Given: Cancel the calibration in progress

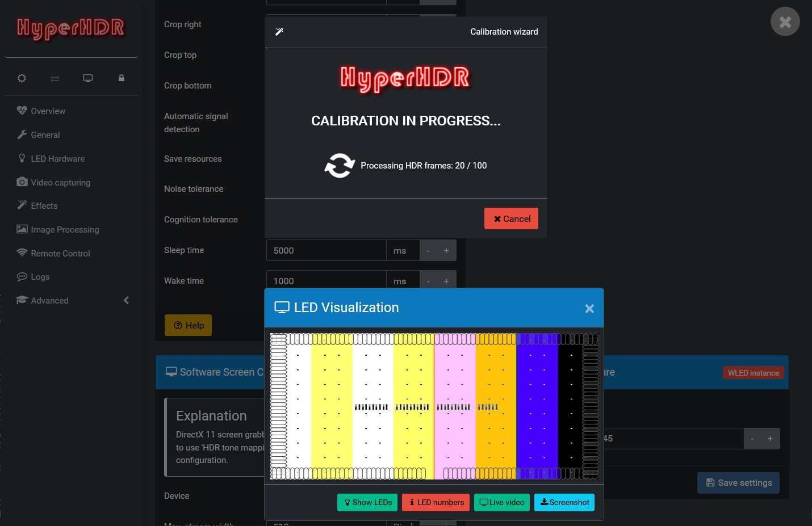Looking at the screenshot, I should coord(511,218).
